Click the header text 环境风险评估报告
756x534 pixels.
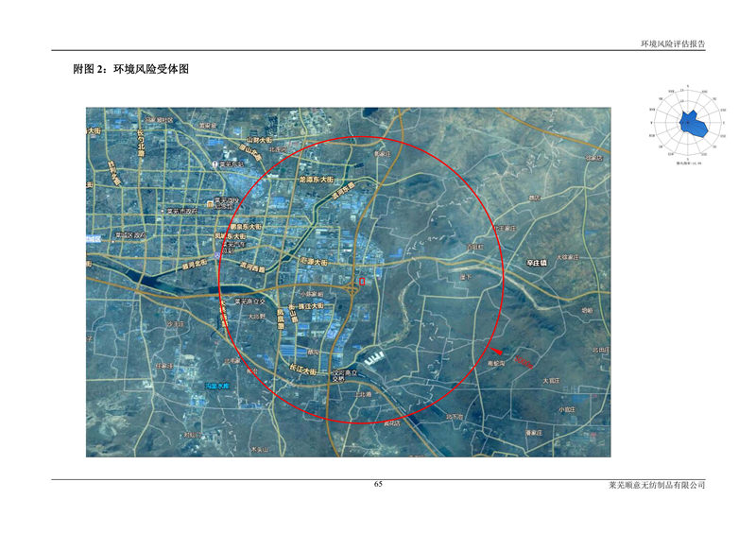(673, 43)
